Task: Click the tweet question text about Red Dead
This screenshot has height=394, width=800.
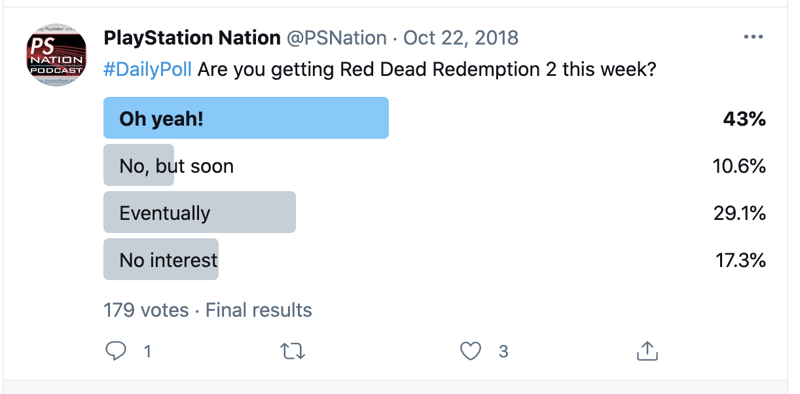Action: point(426,69)
